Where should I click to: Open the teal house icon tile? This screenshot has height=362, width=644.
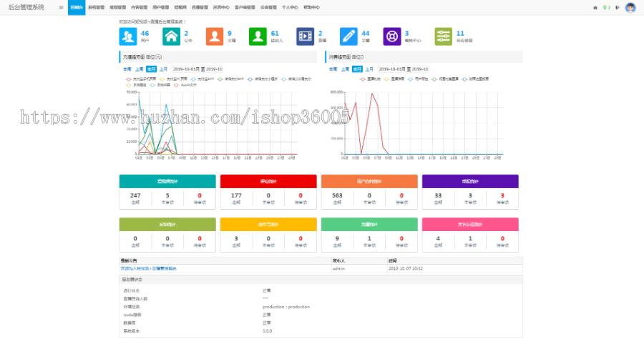click(171, 36)
